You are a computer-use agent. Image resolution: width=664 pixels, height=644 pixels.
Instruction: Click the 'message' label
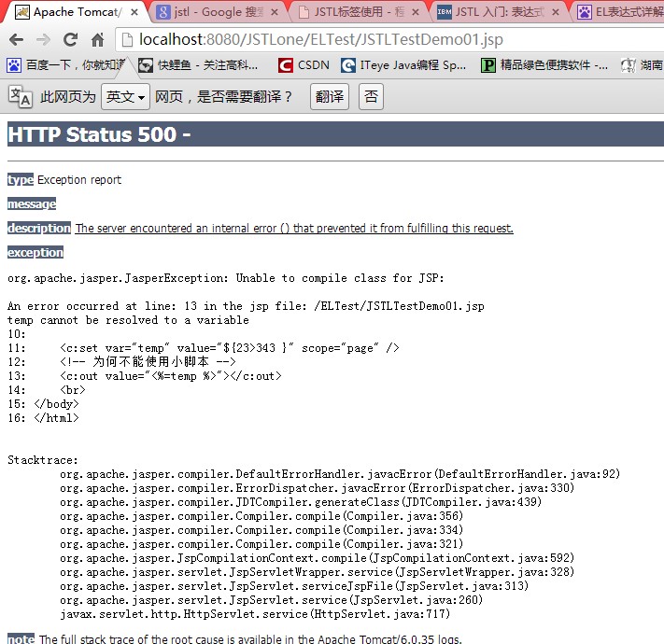[x=32, y=204]
